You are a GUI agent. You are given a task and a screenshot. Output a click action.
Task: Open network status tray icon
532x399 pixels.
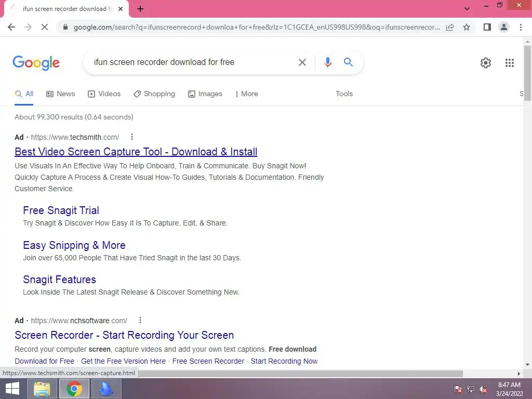click(471, 389)
